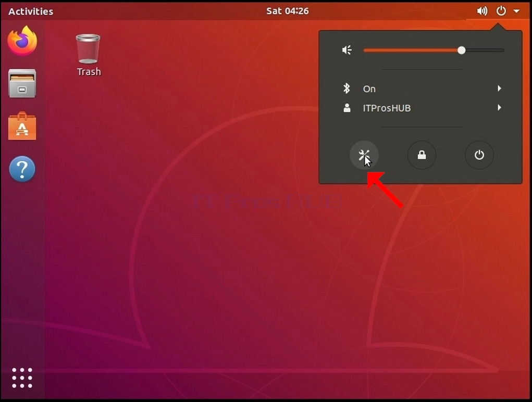
Task: Expand the ITProsHUB user submenu arrow
Action: (499, 108)
